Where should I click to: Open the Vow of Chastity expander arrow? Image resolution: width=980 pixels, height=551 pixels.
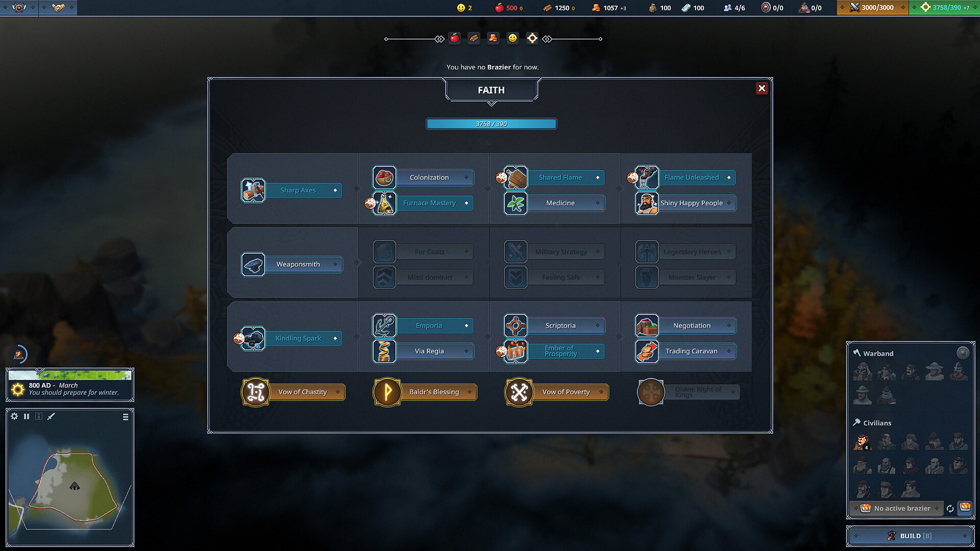click(337, 392)
